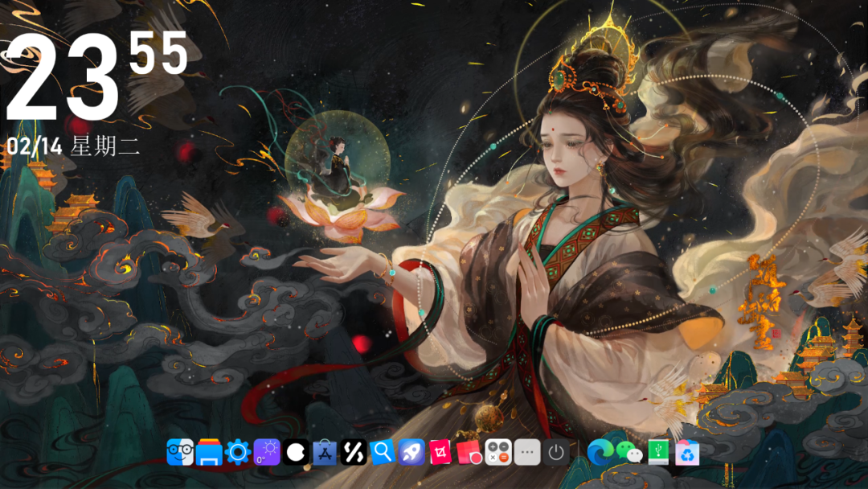This screenshot has height=489, width=868.
Task: Open the App Store shopping bag icon
Action: point(325,452)
